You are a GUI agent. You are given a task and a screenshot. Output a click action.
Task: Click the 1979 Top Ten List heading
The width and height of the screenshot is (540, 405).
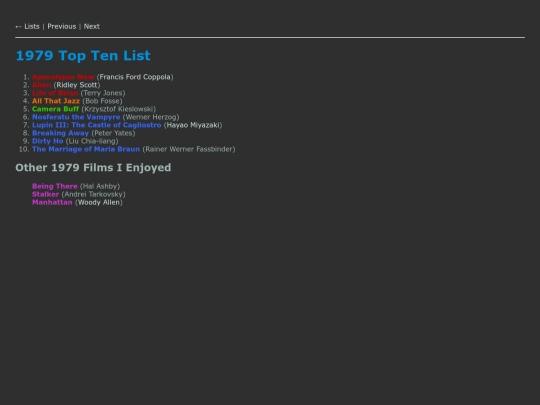[x=83, y=55]
